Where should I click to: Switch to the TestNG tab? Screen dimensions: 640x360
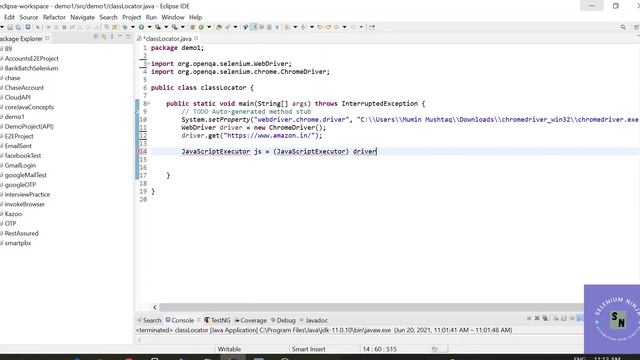[x=217, y=320]
